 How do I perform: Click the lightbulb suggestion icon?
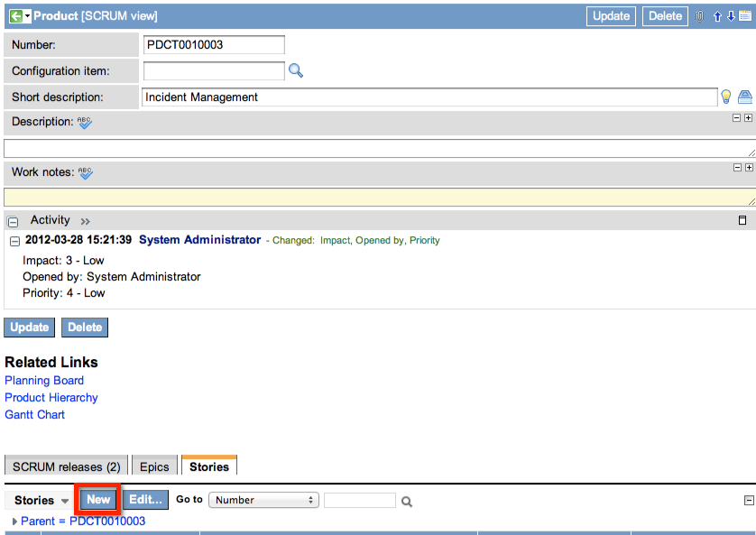pyautogui.click(x=725, y=97)
